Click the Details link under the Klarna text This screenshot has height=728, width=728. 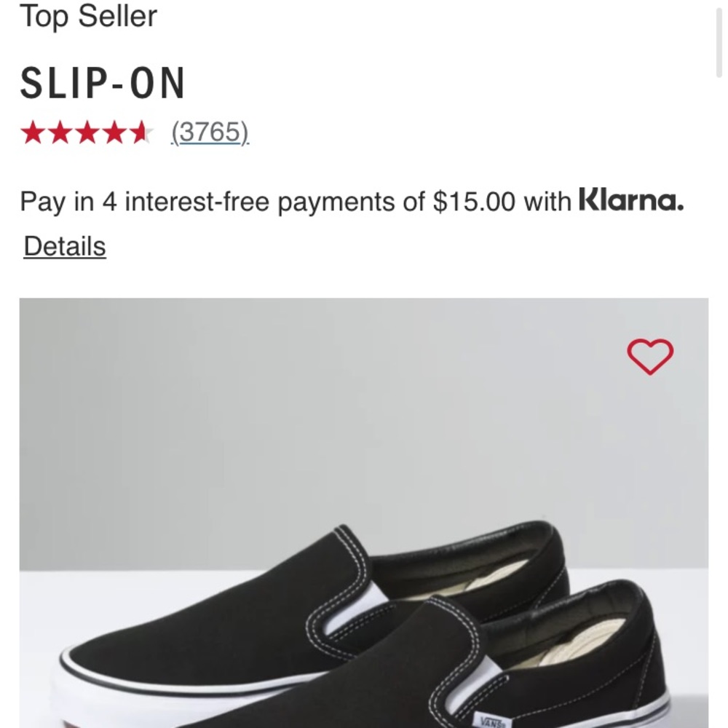click(x=64, y=246)
